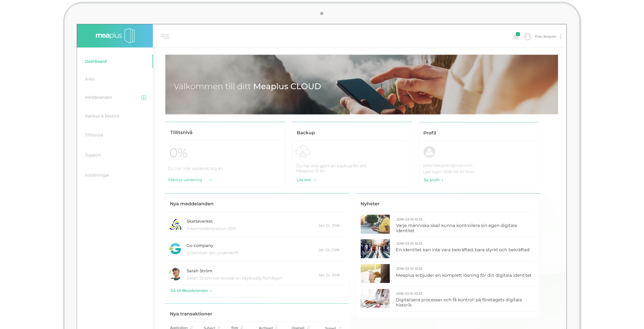The width and height of the screenshot is (644, 329).
Task: Read news 'Digitalisera processer och få kontroll'
Action: tap(459, 302)
